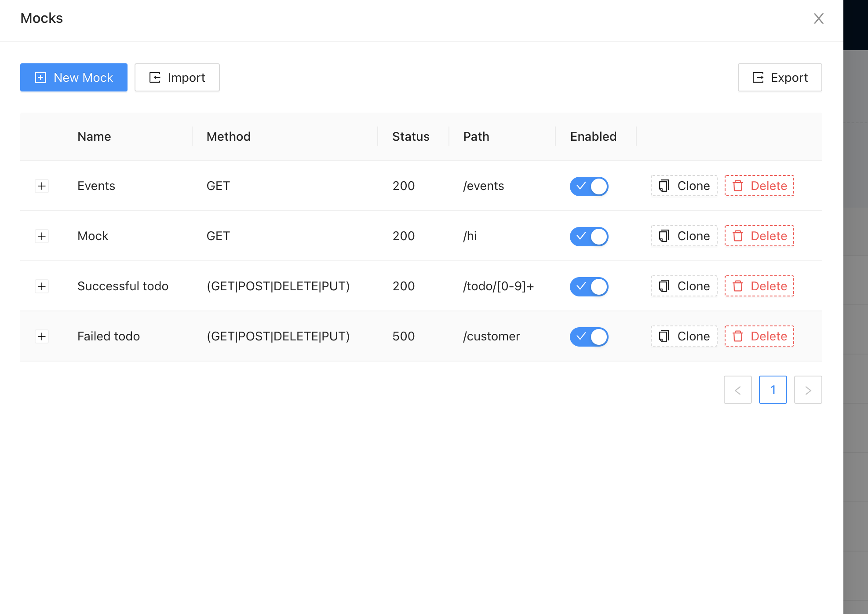Clone the Successful todo mock

coord(684,286)
